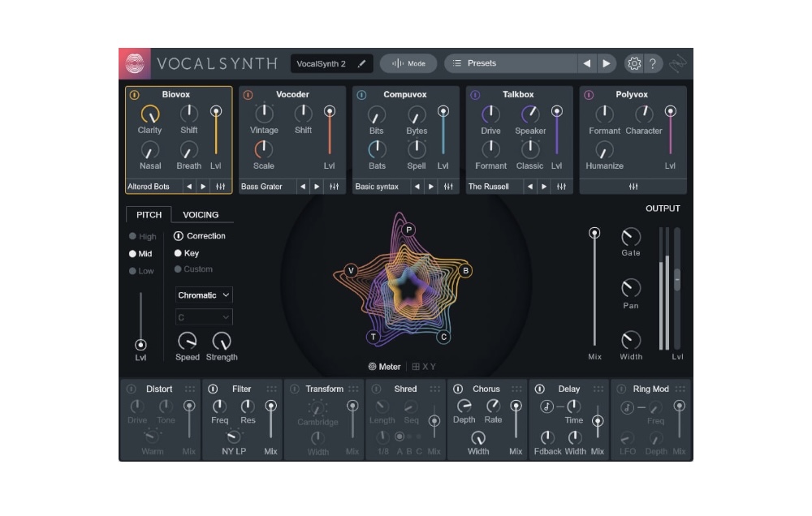
Task: Click the Mode button
Action: (x=408, y=63)
